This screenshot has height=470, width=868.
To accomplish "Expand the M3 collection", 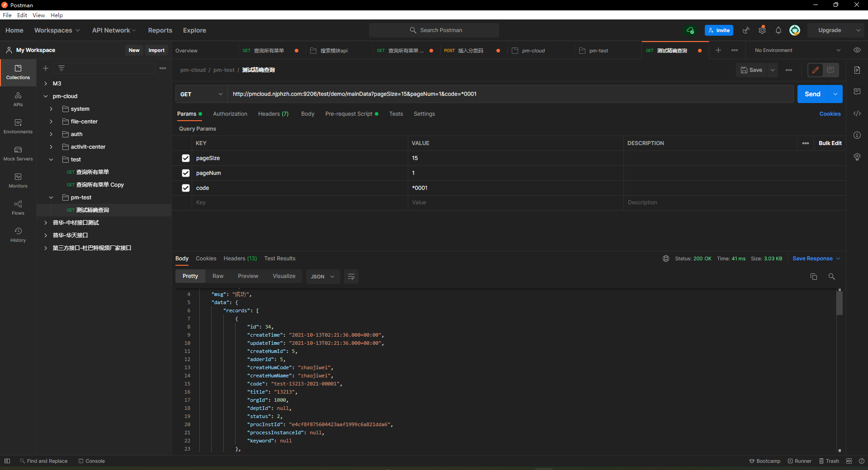I will pos(46,84).
